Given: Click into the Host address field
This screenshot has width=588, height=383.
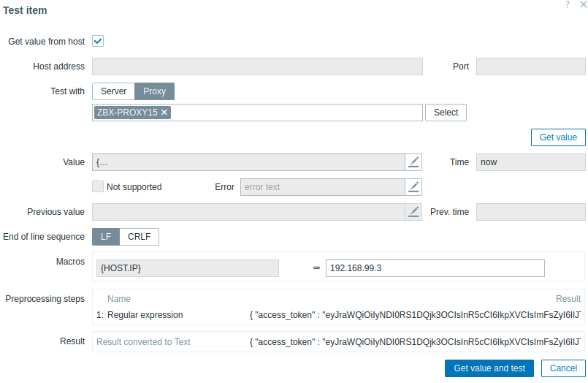Looking at the screenshot, I should tap(257, 67).
